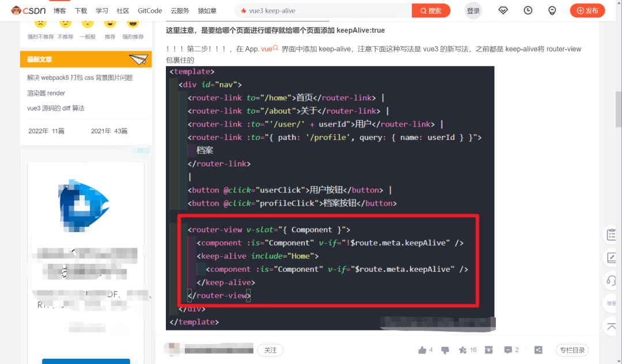Click the orange 发布 publish button
The width and height of the screenshot is (622, 364).
coord(587,10)
